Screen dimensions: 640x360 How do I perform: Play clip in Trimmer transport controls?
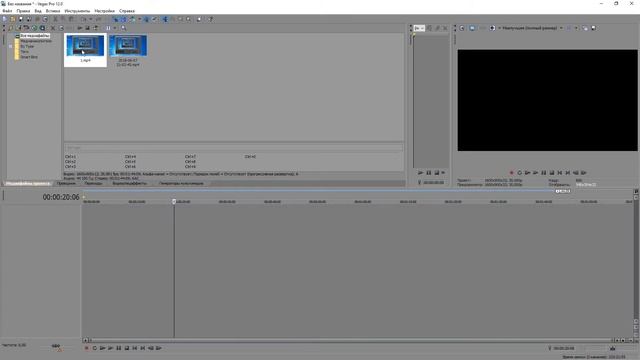420,173
